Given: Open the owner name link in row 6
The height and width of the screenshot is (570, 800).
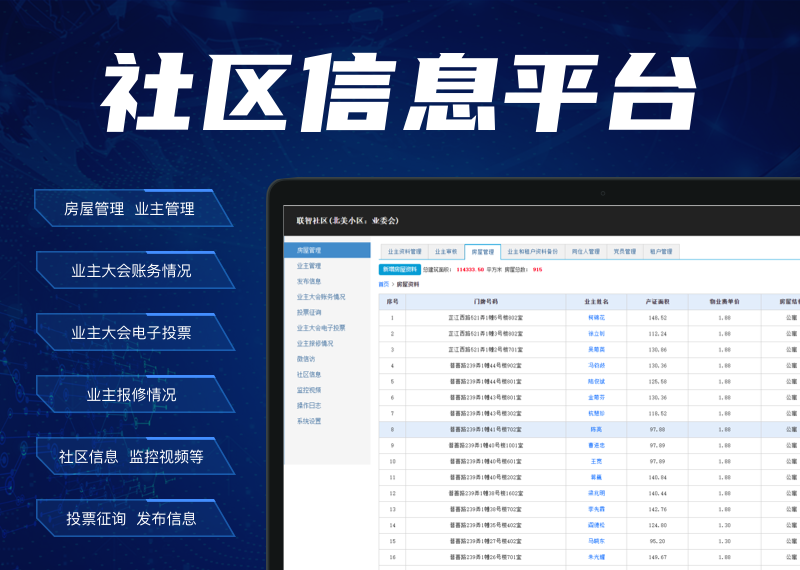Looking at the screenshot, I should [596, 398].
